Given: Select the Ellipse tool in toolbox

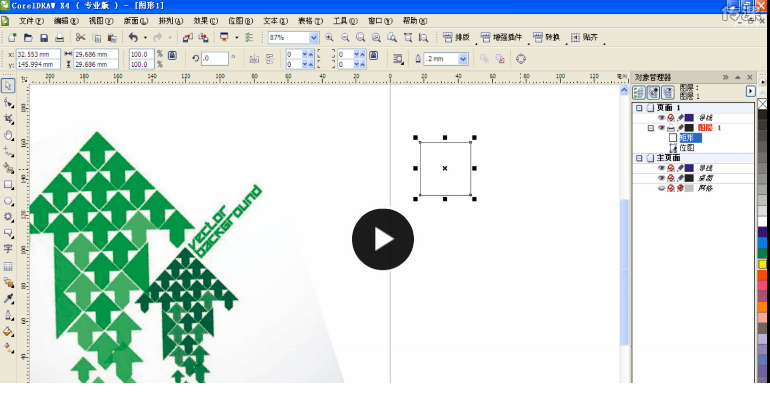Looking at the screenshot, I should coord(8,201).
